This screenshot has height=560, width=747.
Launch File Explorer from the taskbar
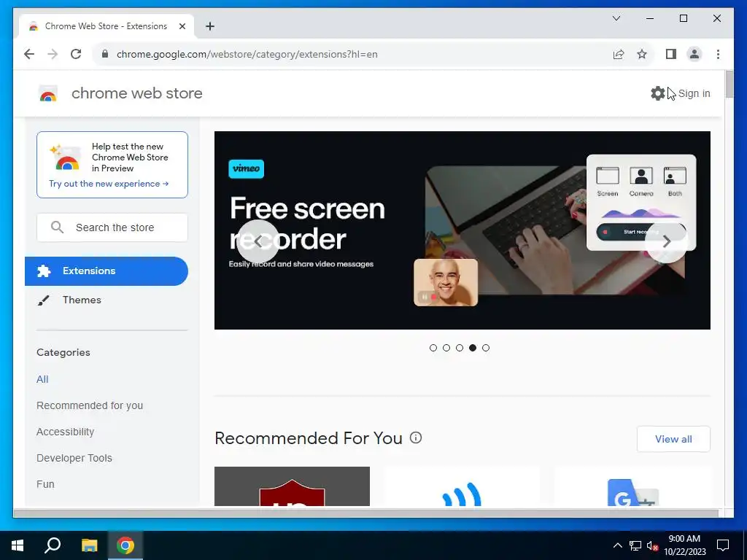(89, 545)
